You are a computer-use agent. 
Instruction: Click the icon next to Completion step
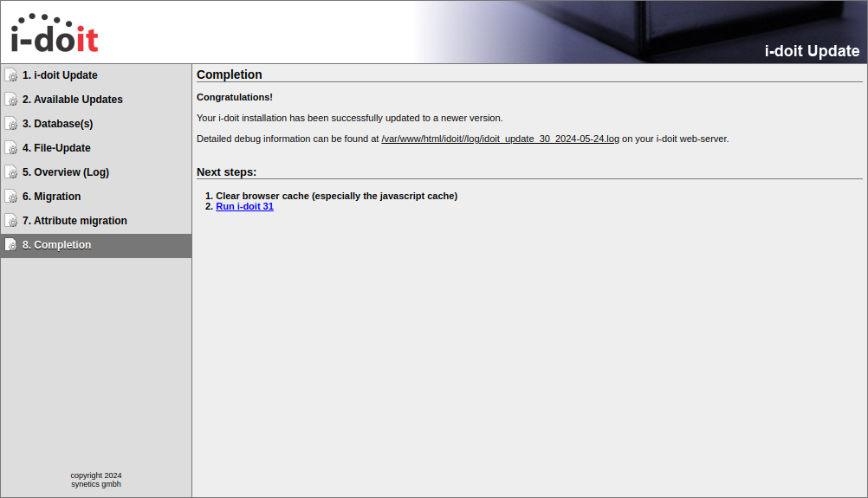[x=11, y=245]
